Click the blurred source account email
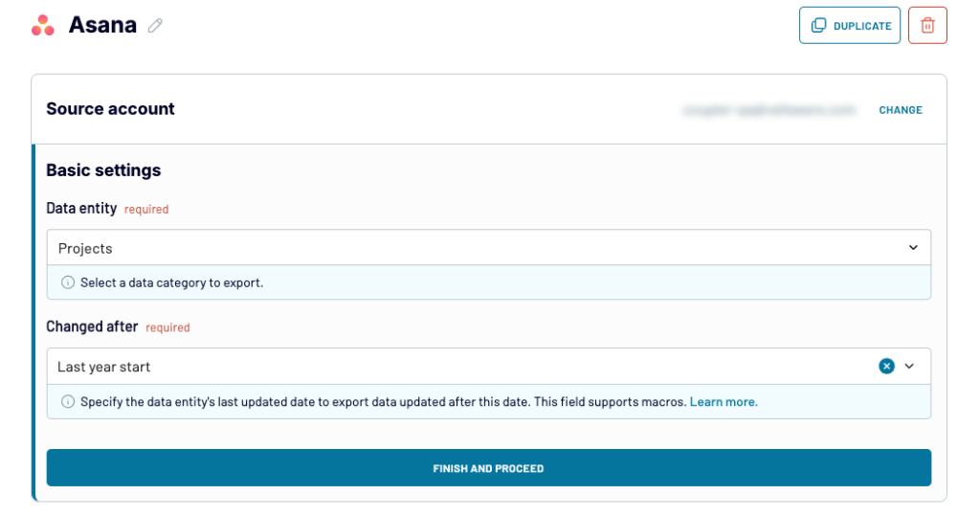The width and height of the screenshot is (980, 517). pyautogui.click(x=768, y=110)
